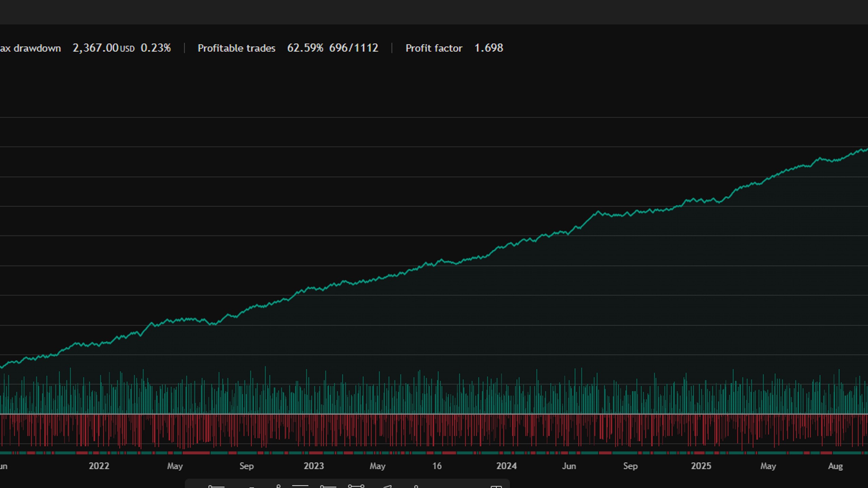Click the 2025 label on time axis

(x=701, y=466)
